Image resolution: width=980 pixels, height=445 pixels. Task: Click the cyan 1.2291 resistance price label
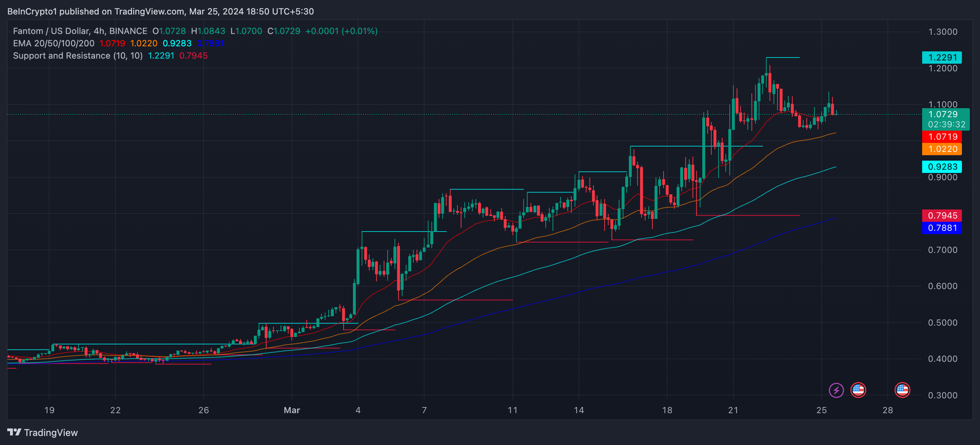(942, 58)
